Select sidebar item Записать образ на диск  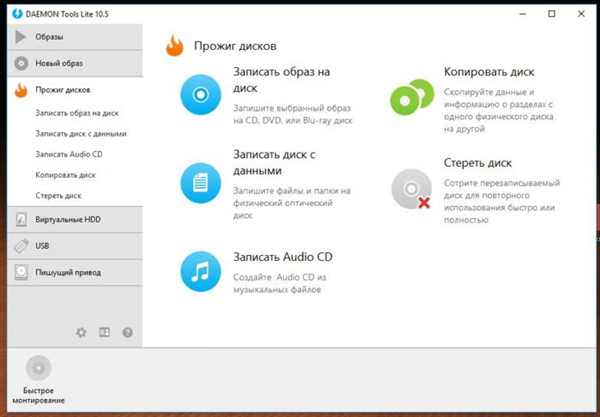(77, 113)
